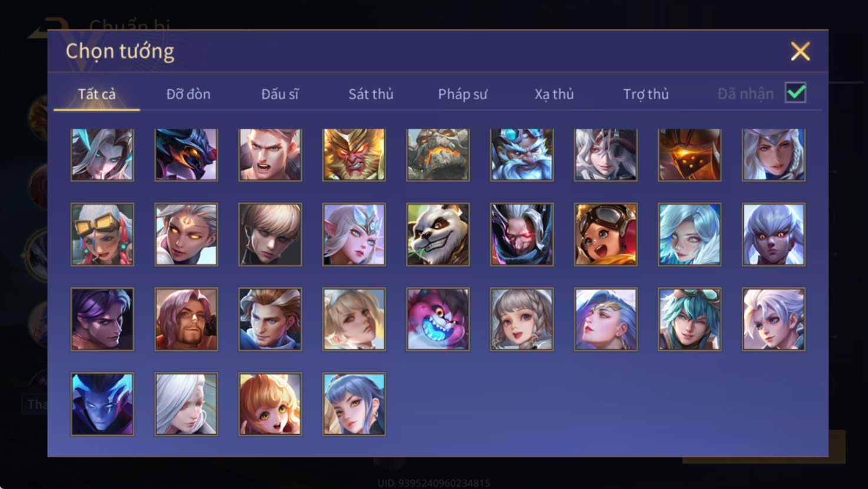The width and height of the screenshot is (868, 489).
Task: Select the blue-skinned vampire hero portrait
Action: point(102,404)
